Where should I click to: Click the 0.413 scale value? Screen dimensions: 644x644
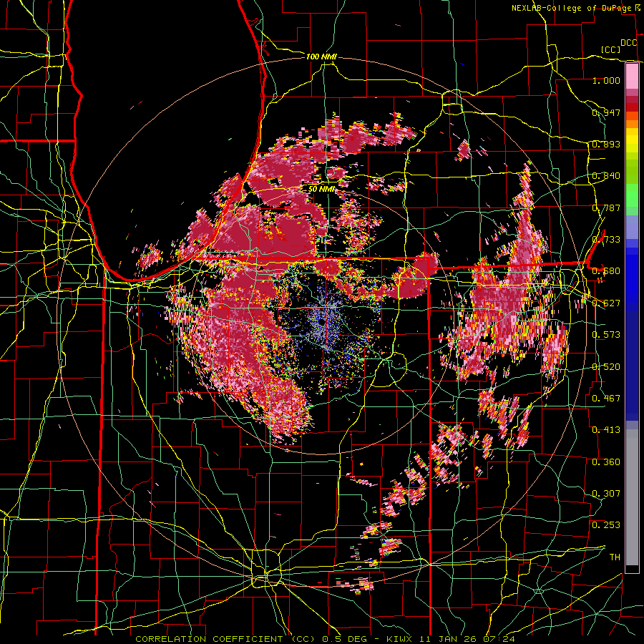point(606,430)
